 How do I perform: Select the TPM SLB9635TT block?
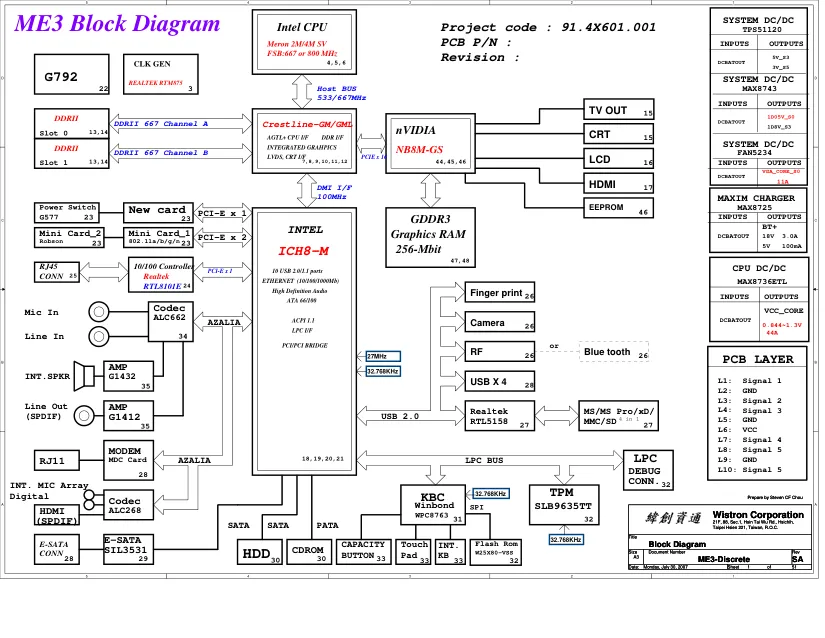(564, 505)
